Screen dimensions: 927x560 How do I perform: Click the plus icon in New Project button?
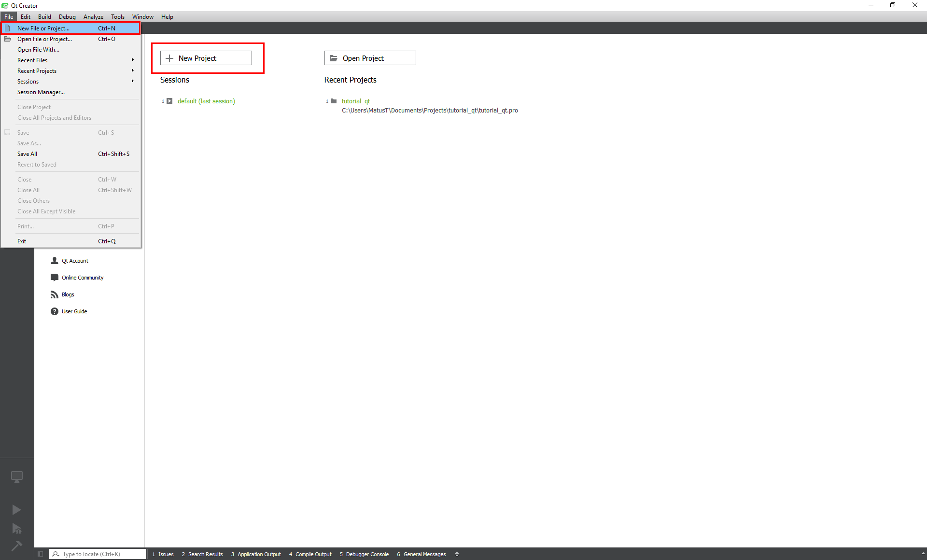point(169,58)
